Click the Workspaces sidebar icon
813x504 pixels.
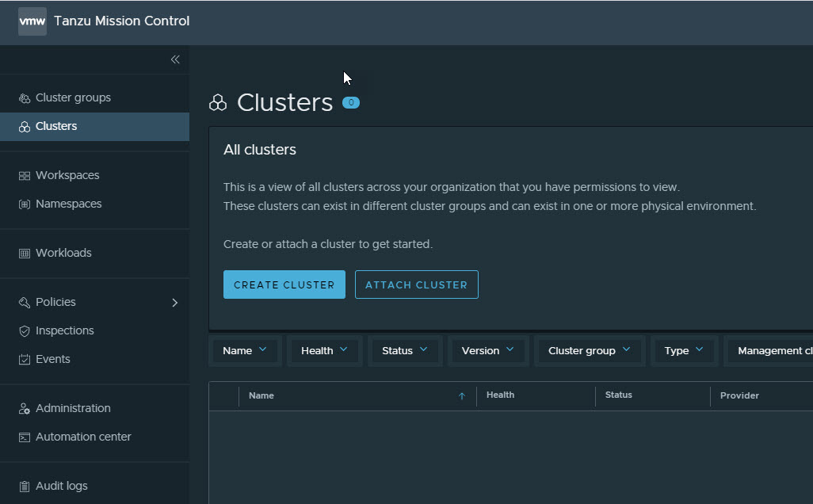25,176
